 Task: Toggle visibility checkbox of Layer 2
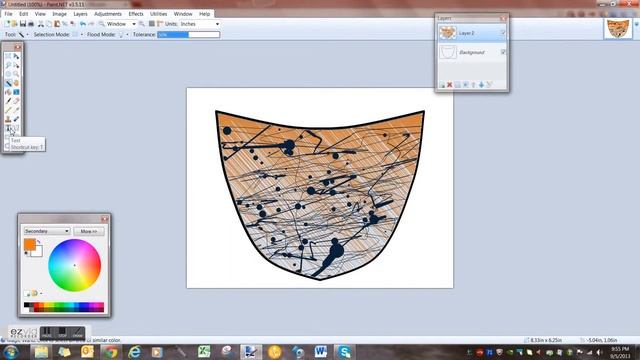coord(503,33)
